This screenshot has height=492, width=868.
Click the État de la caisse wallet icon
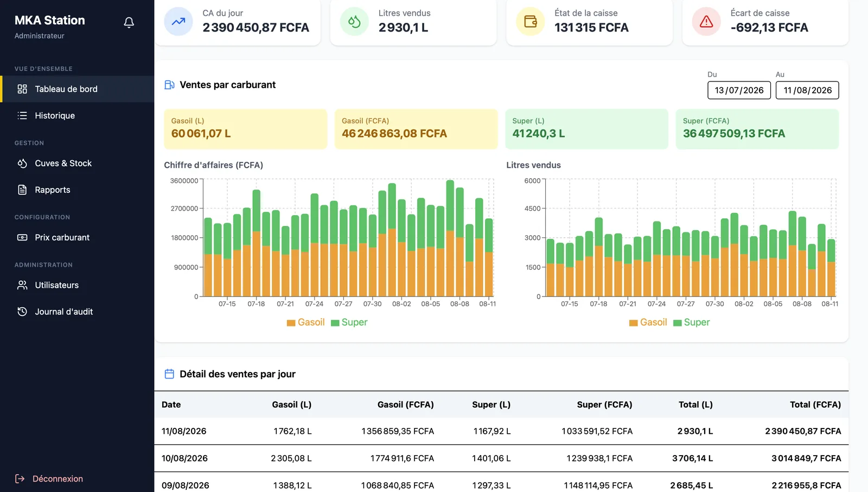pyautogui.click(x=531, y=22)
